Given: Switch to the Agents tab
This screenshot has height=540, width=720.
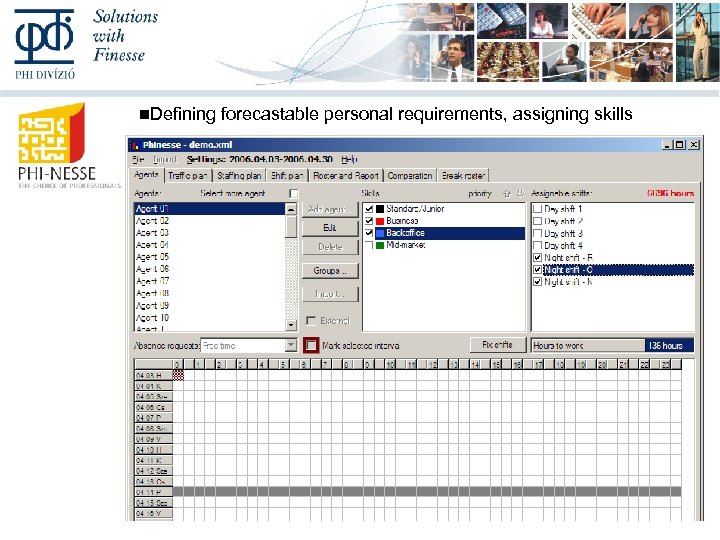Looking at the screenshot, I should tap(146, 175).
